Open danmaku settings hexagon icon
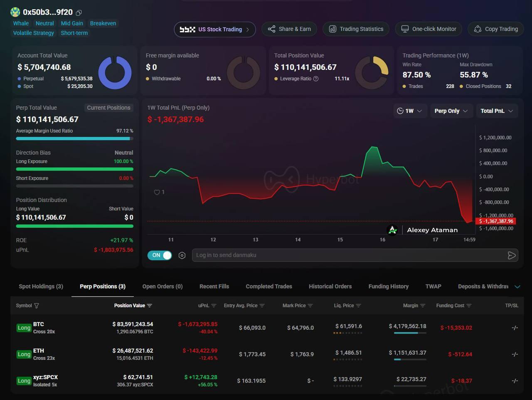 tap(182, 255)
